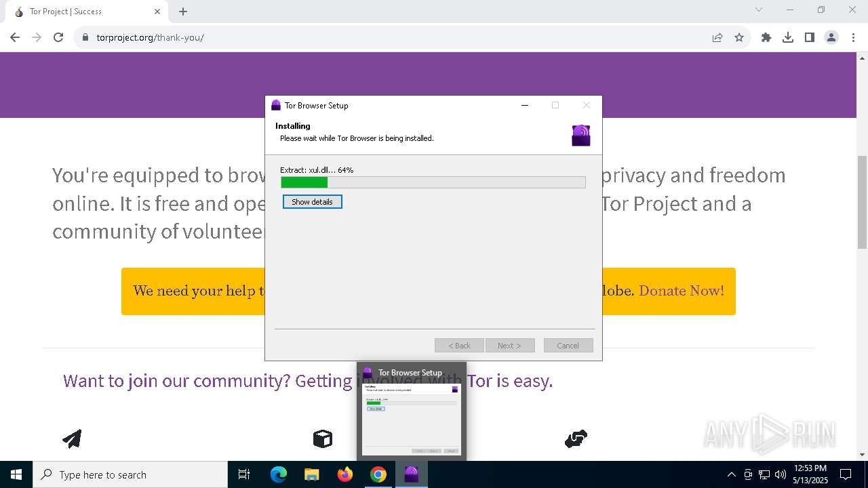Viewport: 868px width, 488px height.
Task: Click the Donate Now! link
Action: [x=682, y=291]
